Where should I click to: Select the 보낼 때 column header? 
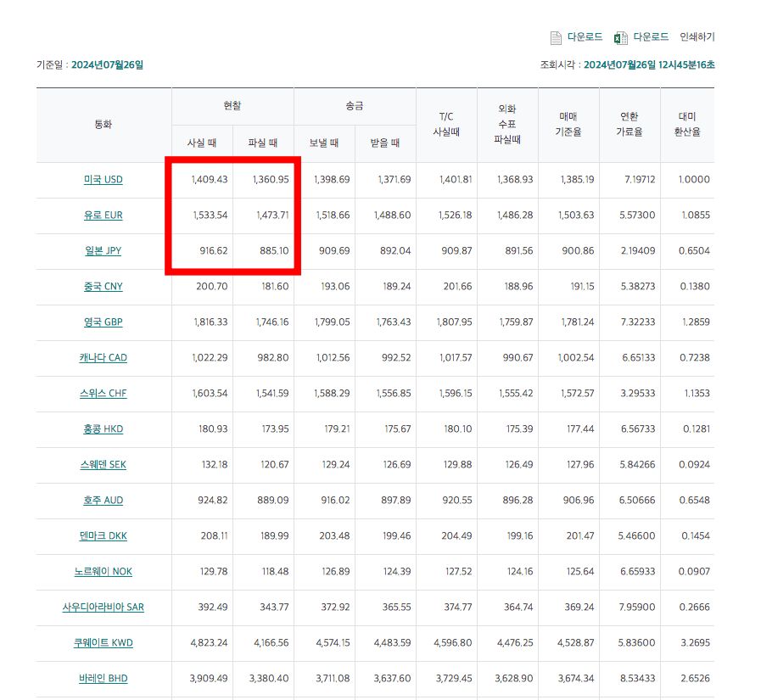324,143
